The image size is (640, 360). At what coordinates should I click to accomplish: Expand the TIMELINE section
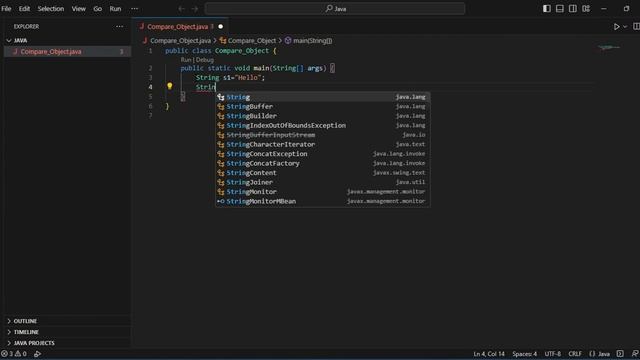click(27, 332)
